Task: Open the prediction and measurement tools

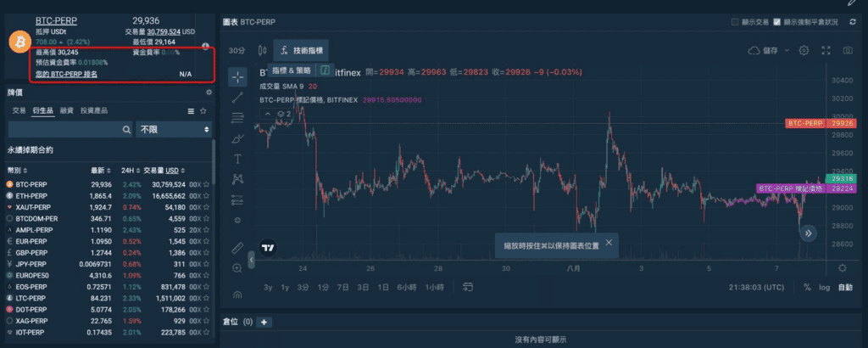Action: [x=237, y=199]
